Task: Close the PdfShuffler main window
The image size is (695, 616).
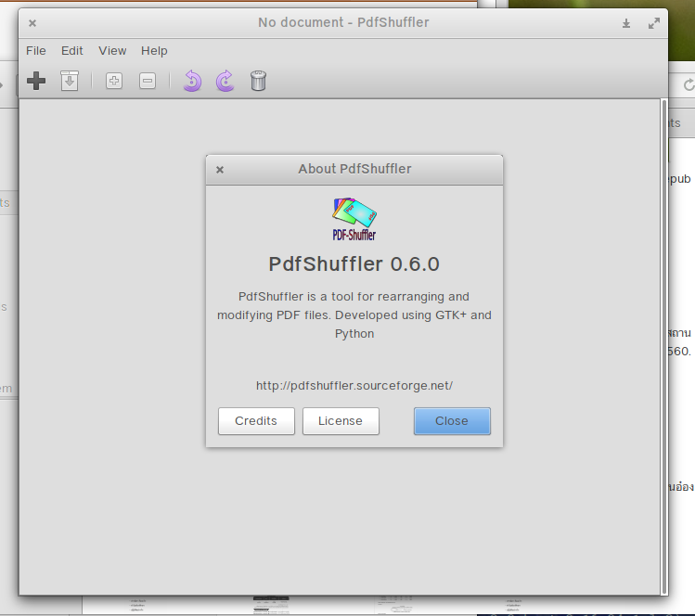Action: point(32,23)
